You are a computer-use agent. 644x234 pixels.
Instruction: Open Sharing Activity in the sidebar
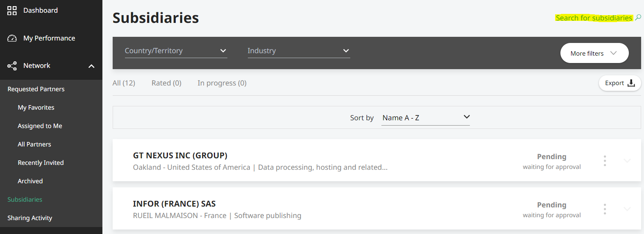30,218
